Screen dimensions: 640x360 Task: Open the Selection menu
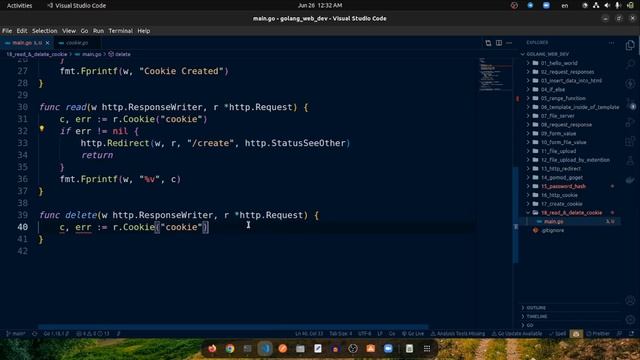pyautogui.click(x=44, y=31)
